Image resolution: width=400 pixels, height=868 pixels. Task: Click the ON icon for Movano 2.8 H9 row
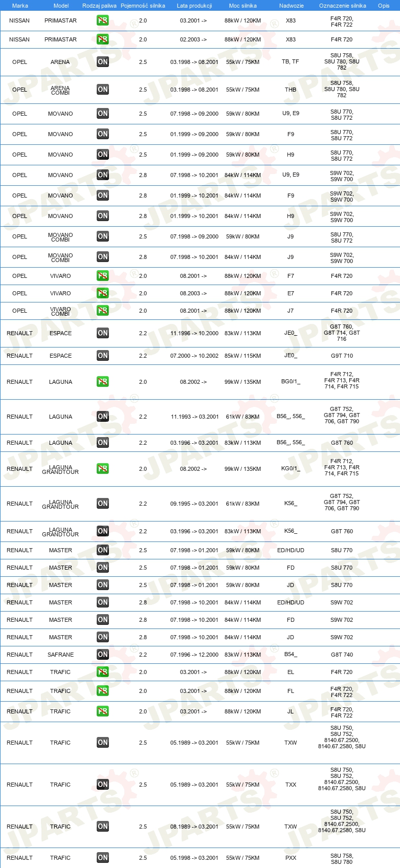(103, 216)
